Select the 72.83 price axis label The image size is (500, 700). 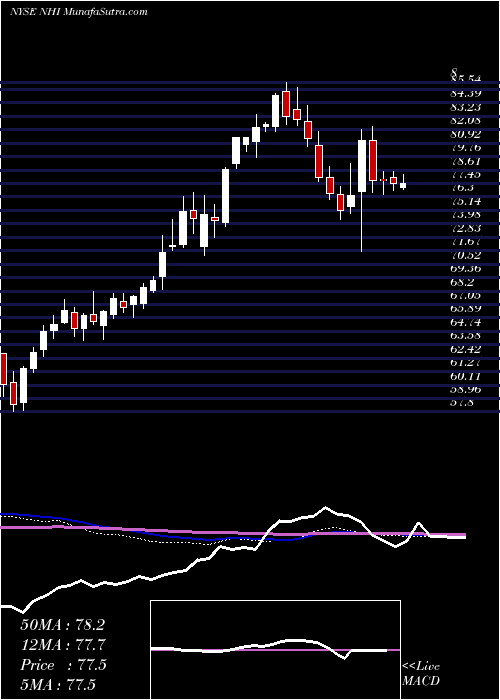click(466, 228)
